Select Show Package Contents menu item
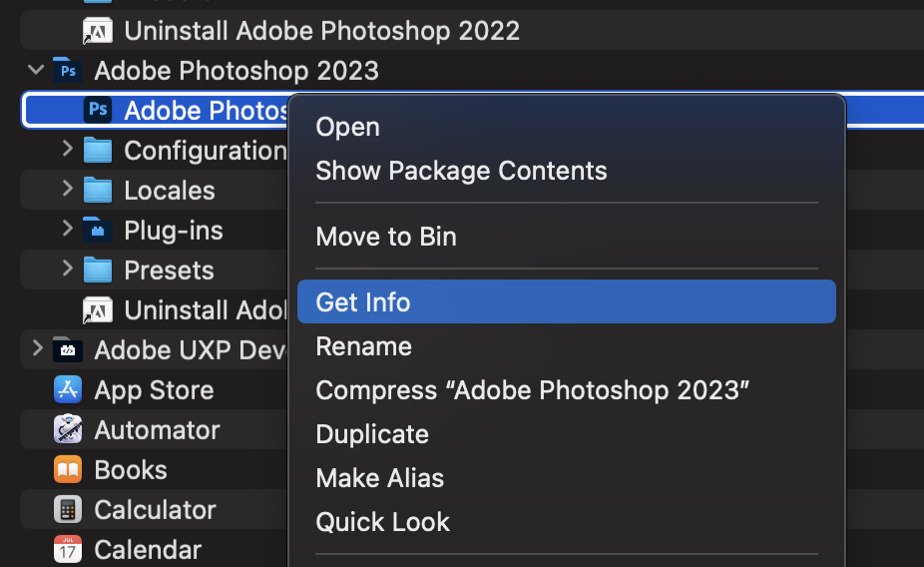The width and height of the screenshot is (924, 567). click(x=461, y=171)
